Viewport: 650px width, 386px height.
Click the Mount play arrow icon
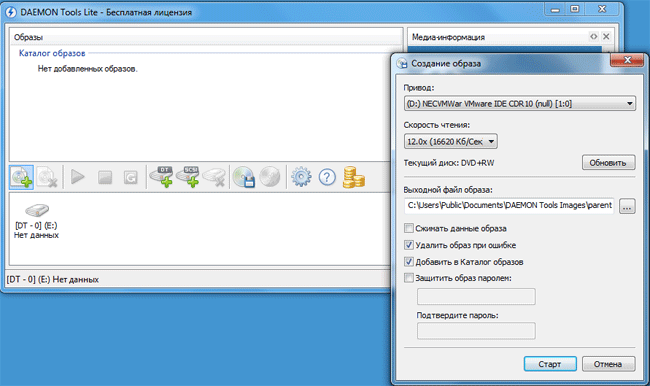point(78,177)
